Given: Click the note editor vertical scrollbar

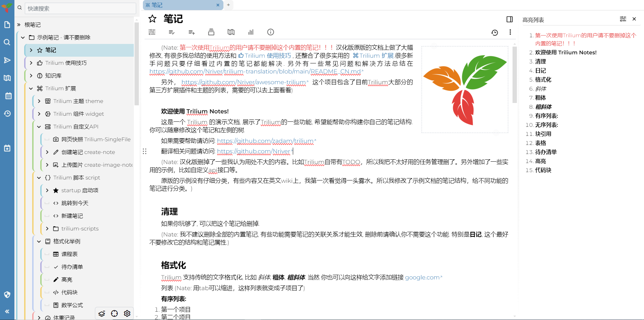Looking at the screenshot, I should 515,74.
